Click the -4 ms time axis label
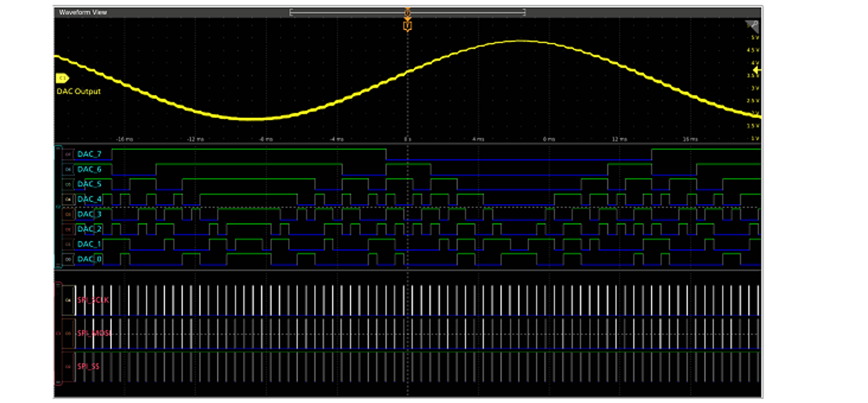Viewport: 868px width, 403px height. tap(336, 139)
